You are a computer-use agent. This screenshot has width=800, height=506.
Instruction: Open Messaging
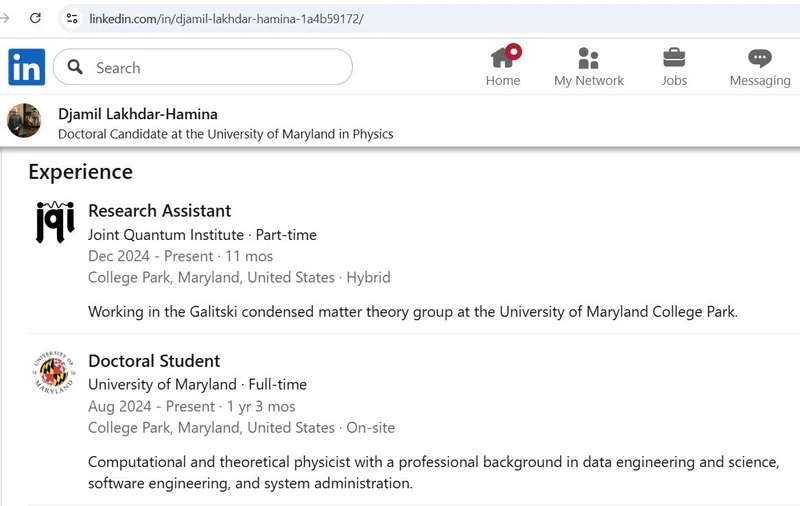[759, 67]
